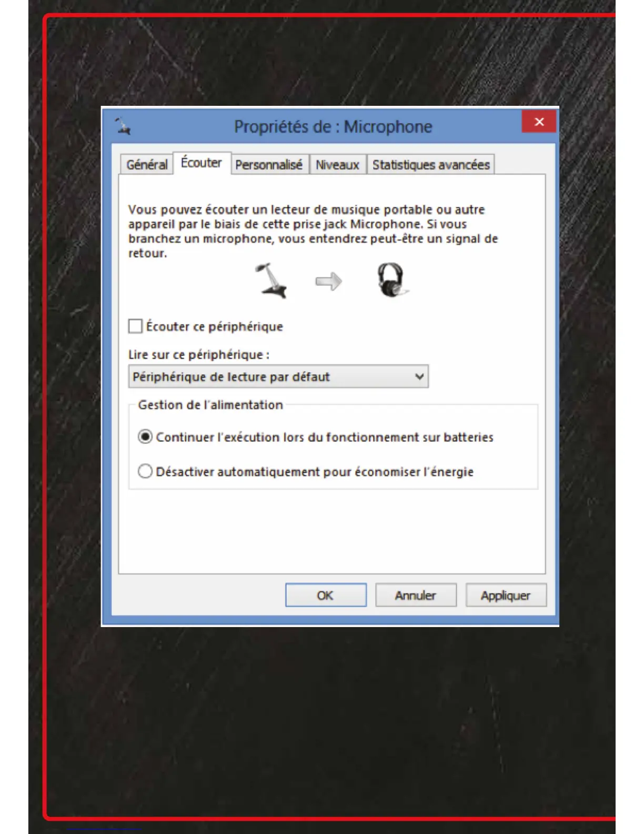Enable the Écouter ce périphérique checkbox
Viewport: 644px width, 834px height.
(x=136, y=326)
